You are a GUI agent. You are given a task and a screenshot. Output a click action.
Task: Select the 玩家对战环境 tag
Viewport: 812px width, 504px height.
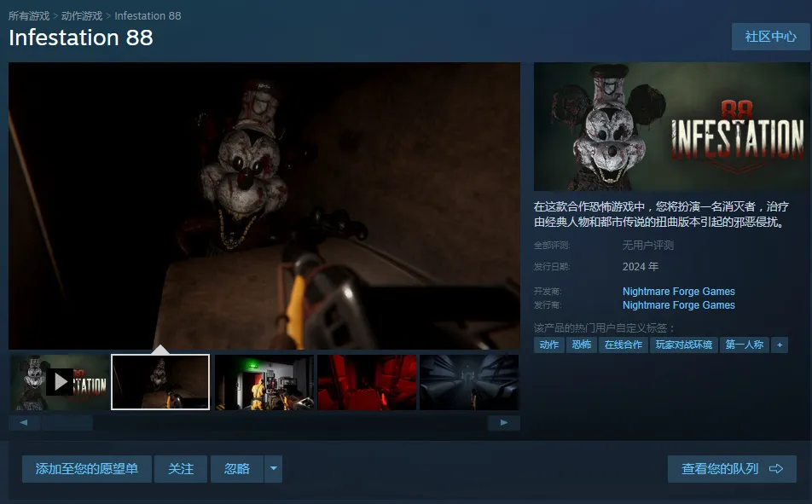coord(683,345)
